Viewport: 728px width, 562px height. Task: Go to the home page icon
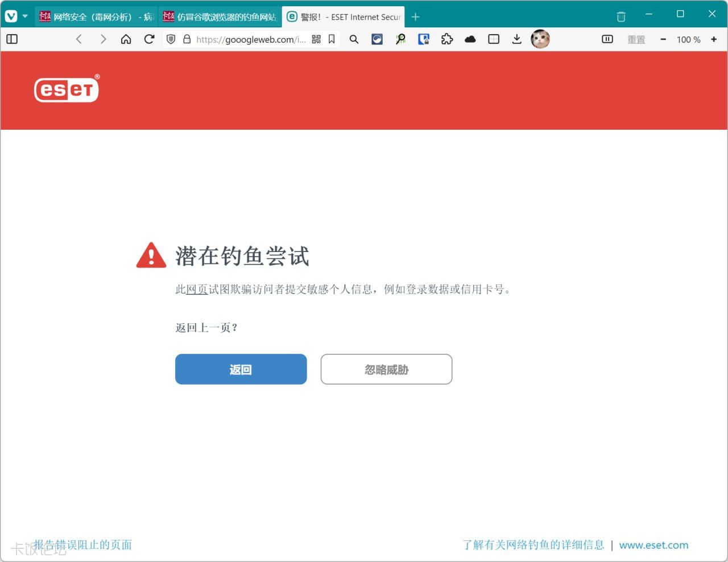point(126,39)
